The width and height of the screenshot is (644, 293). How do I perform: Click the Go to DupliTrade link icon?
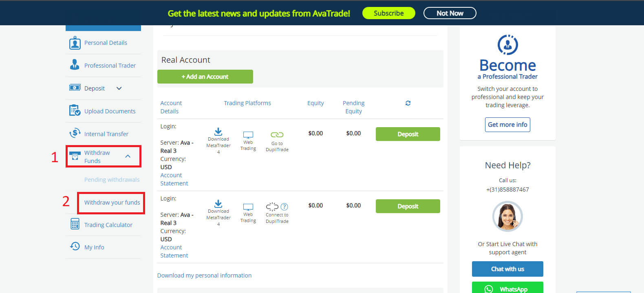click(x=277, y=135)
